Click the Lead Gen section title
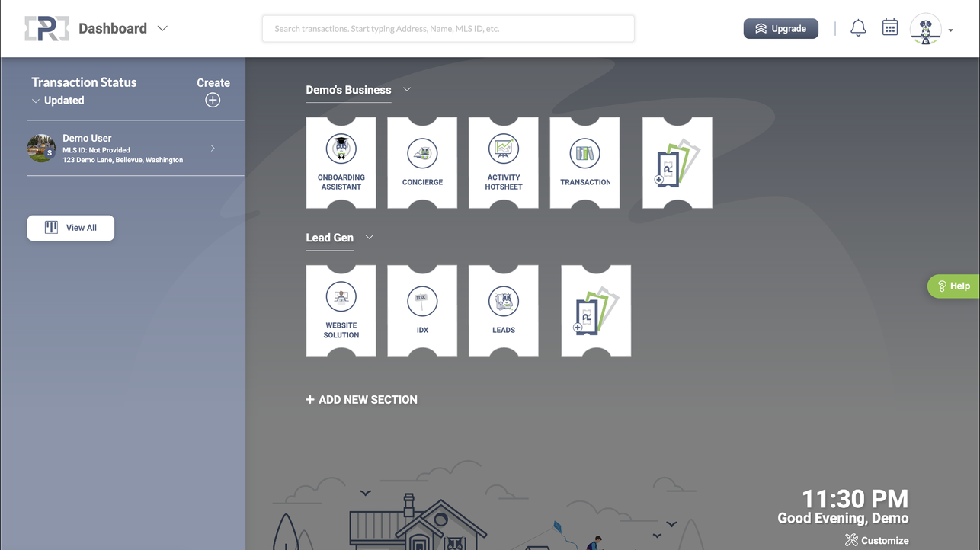 [x=329, y=238]
